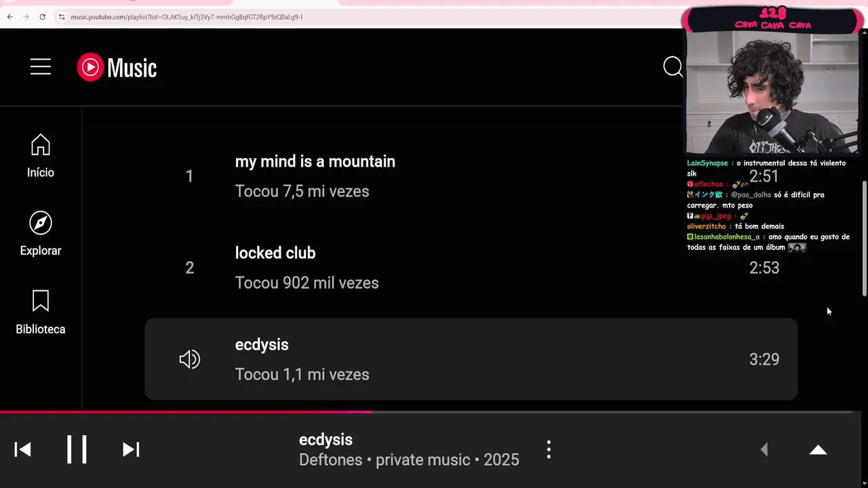868x488 pixels.
Task: Reload the page with browser refresh
Action: 42,17
